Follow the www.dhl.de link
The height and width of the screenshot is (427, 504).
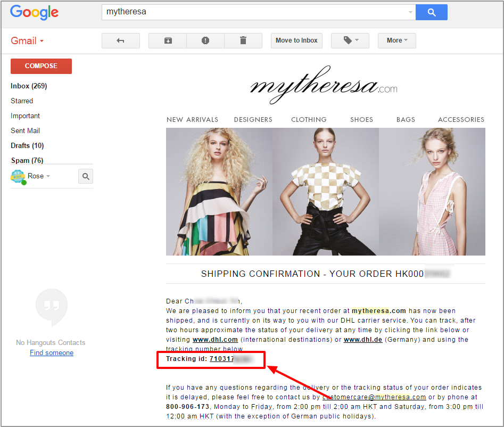pos(363,340)
